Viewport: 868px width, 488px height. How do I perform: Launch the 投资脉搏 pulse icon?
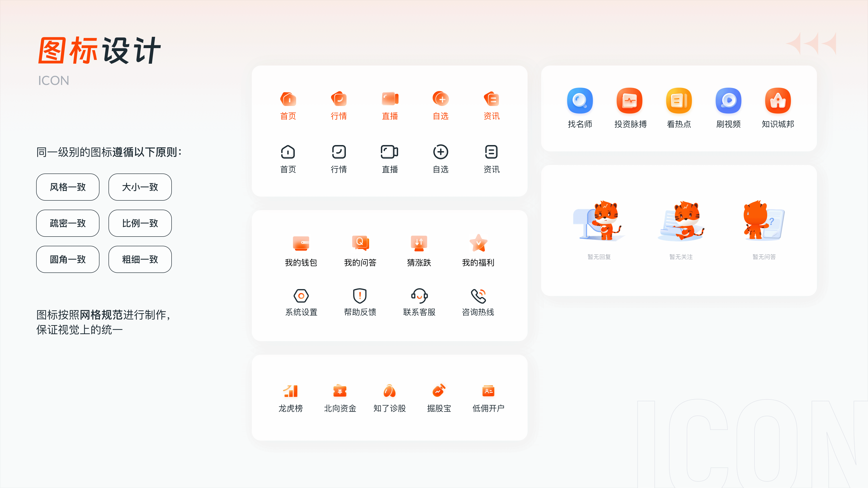tap(630, 101)
